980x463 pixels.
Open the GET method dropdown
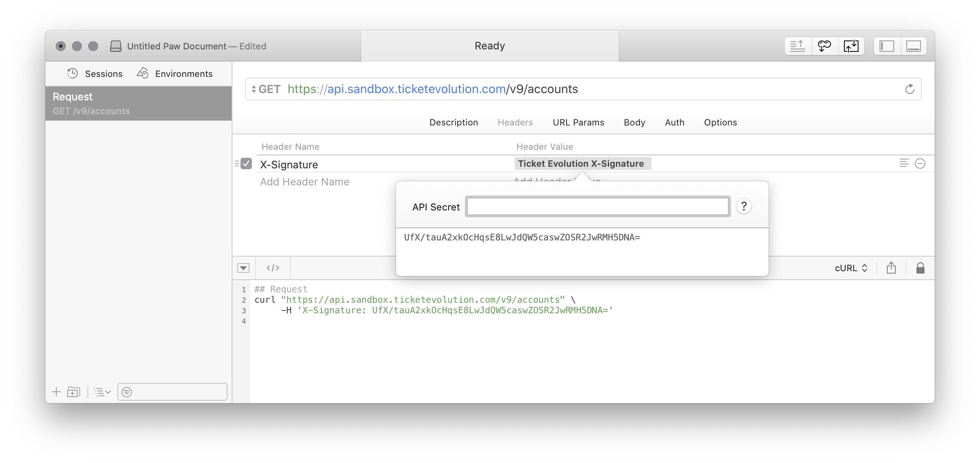pos(266,89)
